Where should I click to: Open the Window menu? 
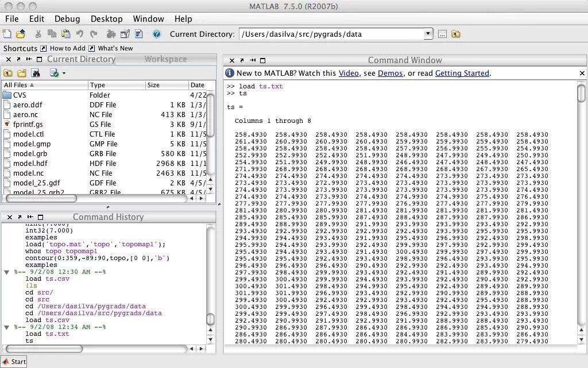(149, 19)
